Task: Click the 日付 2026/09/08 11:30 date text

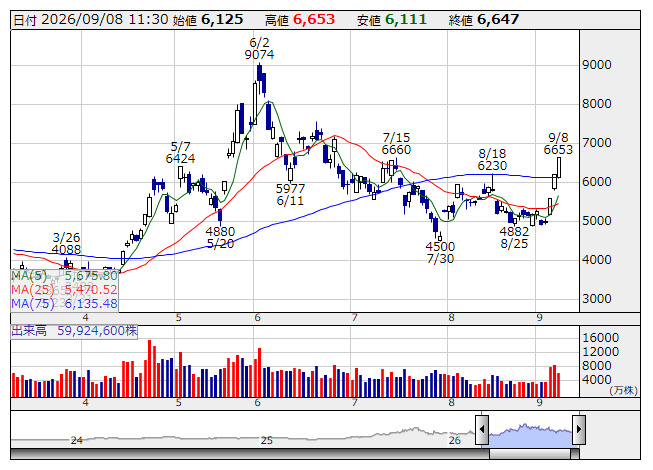Action: [91, 20]
